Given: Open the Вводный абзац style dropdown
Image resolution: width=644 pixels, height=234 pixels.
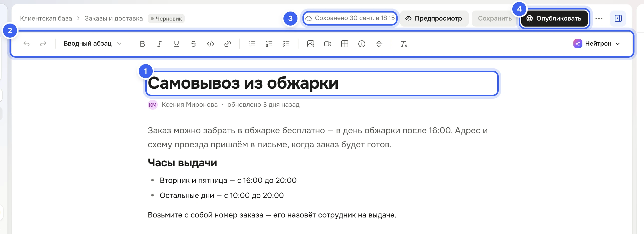Looking at the screenshot, I should (92, 44).
